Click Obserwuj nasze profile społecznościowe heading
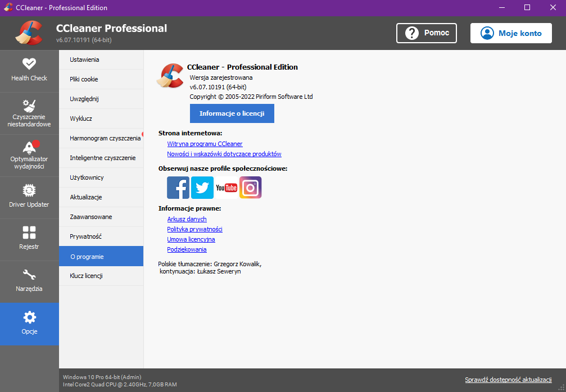The width and height of the screenshot is (566, 392). tap(223, 168)
